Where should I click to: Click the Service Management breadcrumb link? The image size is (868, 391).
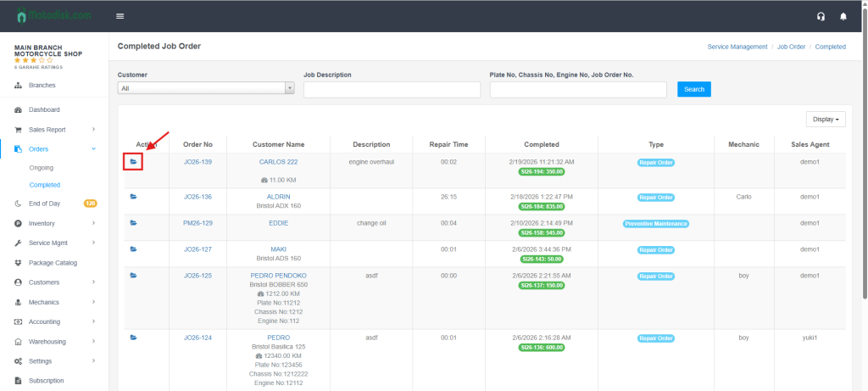click(737, 47)
